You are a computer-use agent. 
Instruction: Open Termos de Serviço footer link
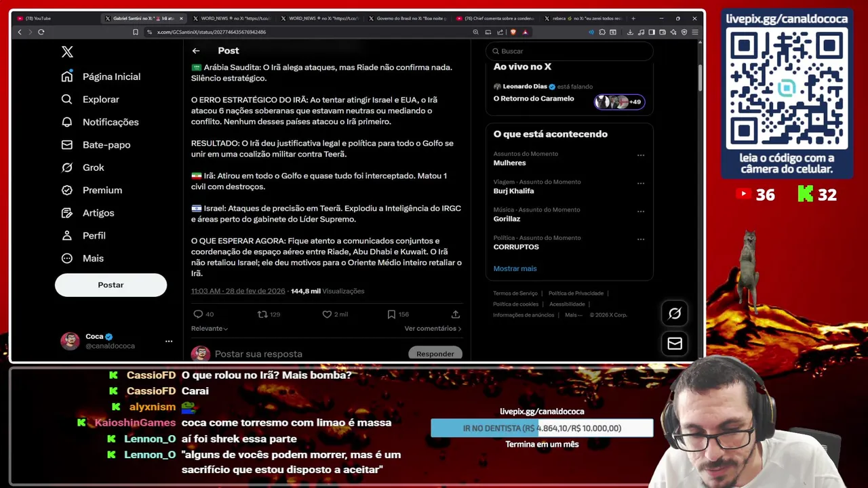click(x=515, y=293)
